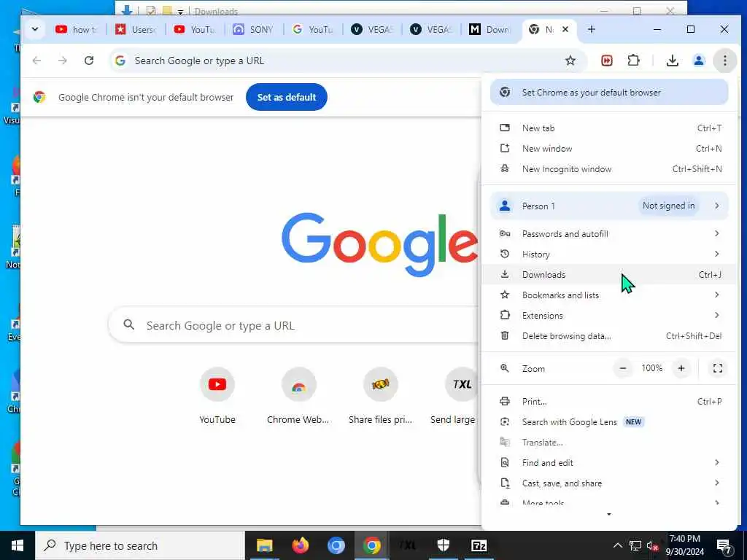This screenshot has height=560, width=747.
Task: Add a new tab with plus button
Action: click(x=591, y=29)
